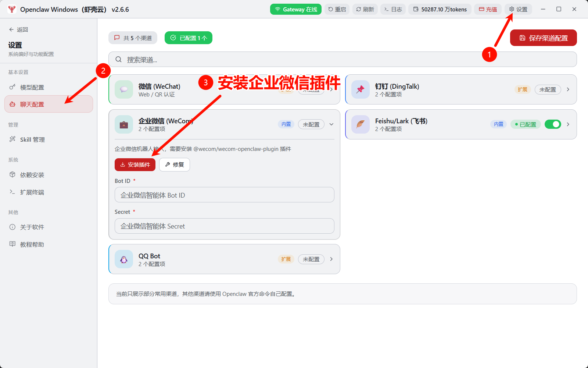Click the 扩展 tag on QQ Bot card

click(x=286, y=259)
